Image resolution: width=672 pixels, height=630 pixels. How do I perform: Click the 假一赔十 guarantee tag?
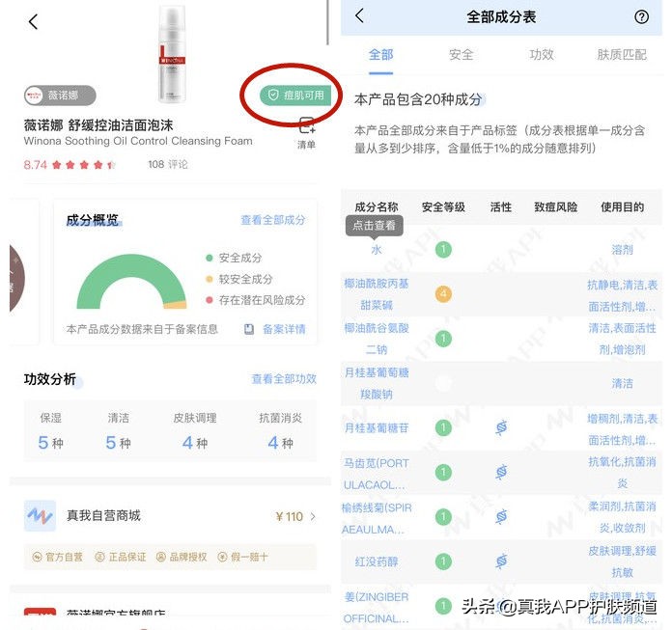tap(243, 557)
